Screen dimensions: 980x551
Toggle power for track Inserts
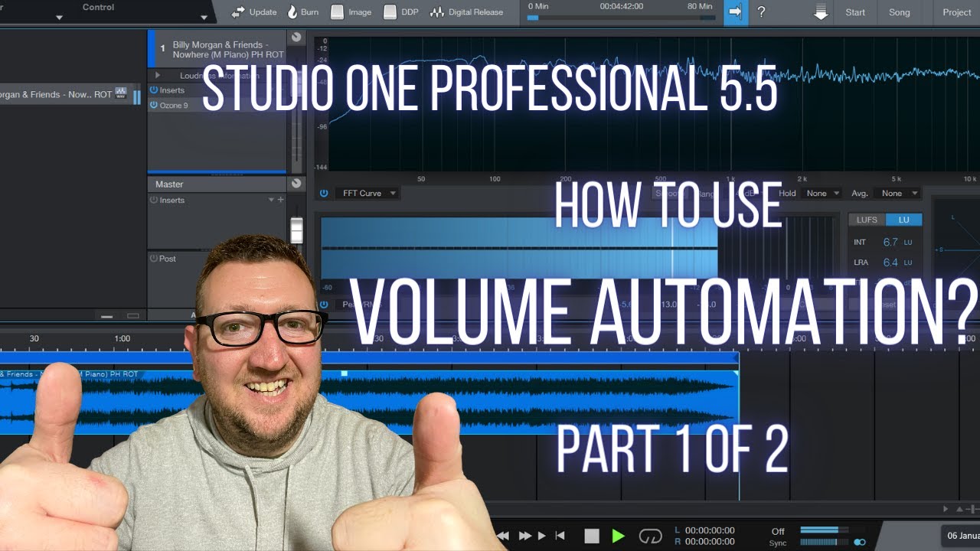point(154,90)
